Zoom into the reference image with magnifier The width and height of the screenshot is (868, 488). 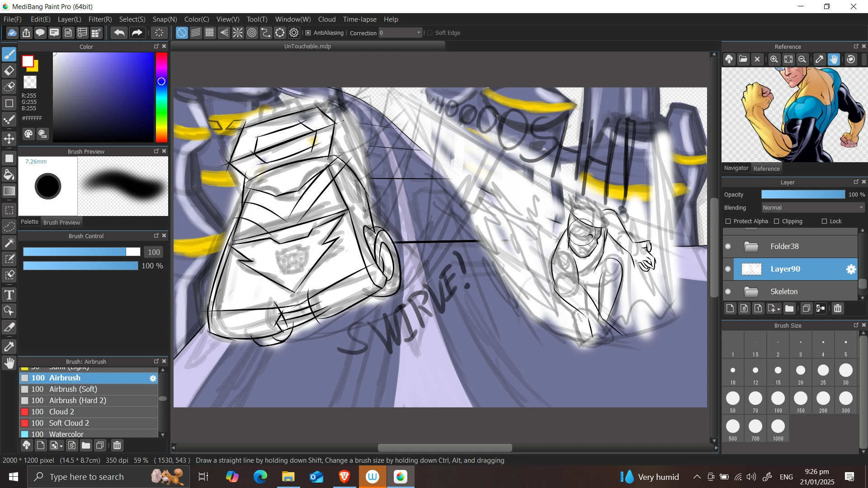[774, 59]
